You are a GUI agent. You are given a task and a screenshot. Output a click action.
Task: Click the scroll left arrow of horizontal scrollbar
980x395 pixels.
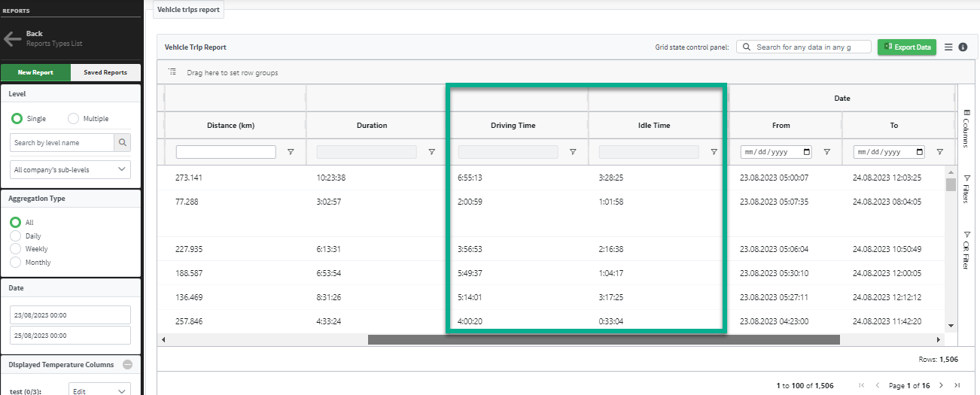tap(163, 340)
